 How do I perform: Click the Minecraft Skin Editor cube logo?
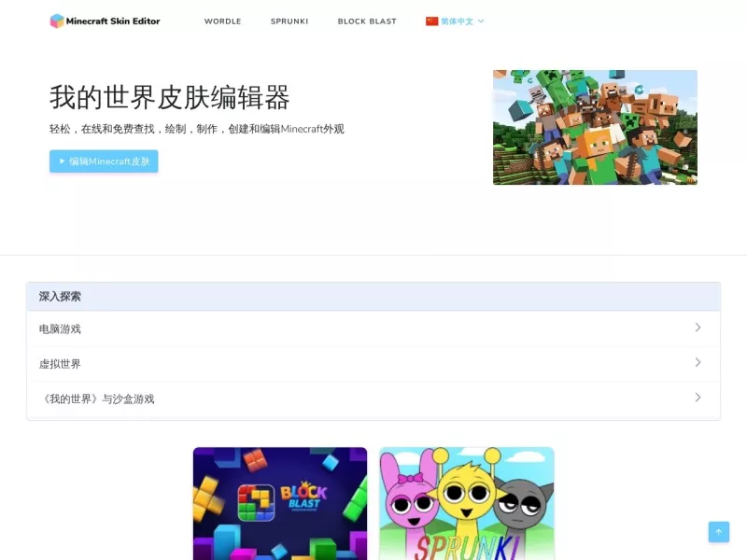[x=57, y=21]
